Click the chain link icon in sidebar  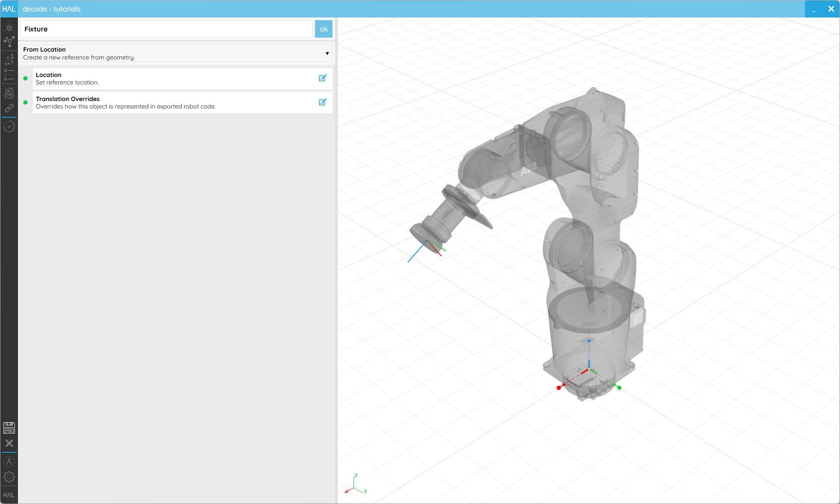9,108
